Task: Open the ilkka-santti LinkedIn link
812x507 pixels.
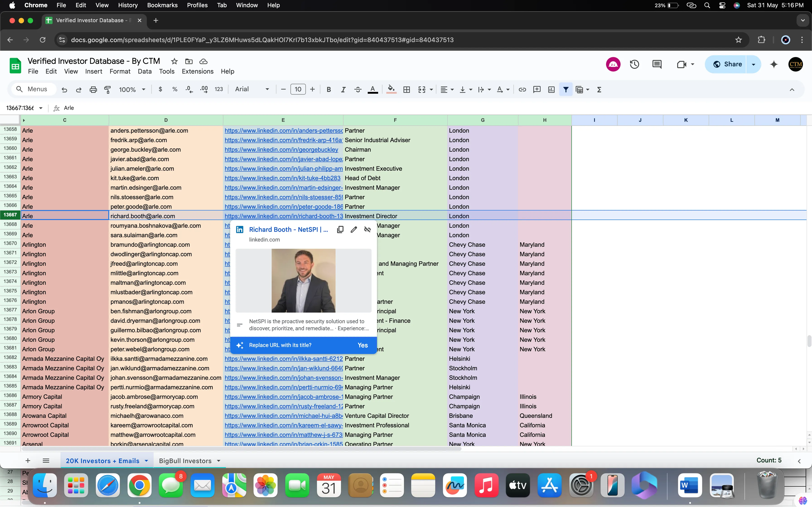Action: pos(283,359)
